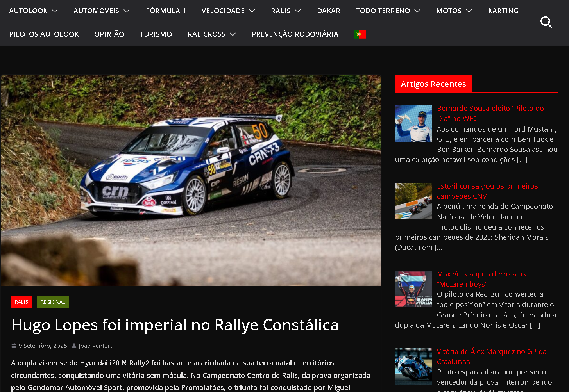This screenshot has height=392, width=569.
Task: Open the AUTOLOOK menu item
Action: [28, 11]
